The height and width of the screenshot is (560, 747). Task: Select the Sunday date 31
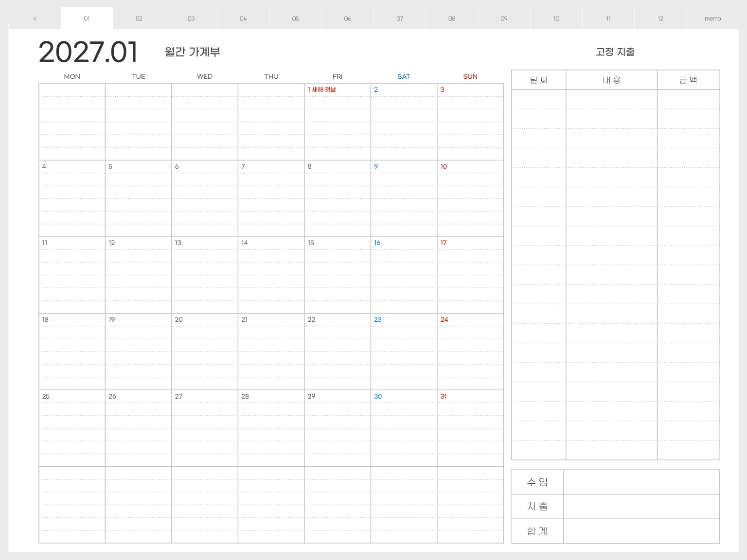[444, 396]
